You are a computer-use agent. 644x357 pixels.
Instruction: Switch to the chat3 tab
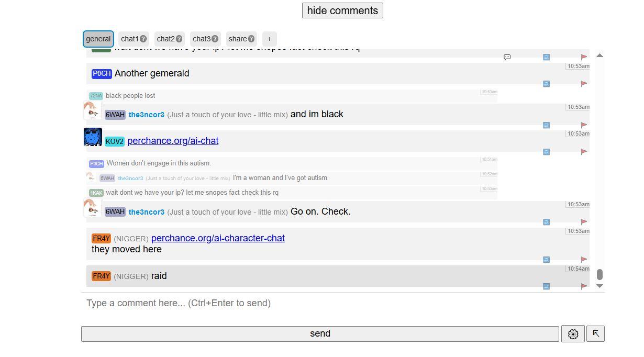(201, 39)
